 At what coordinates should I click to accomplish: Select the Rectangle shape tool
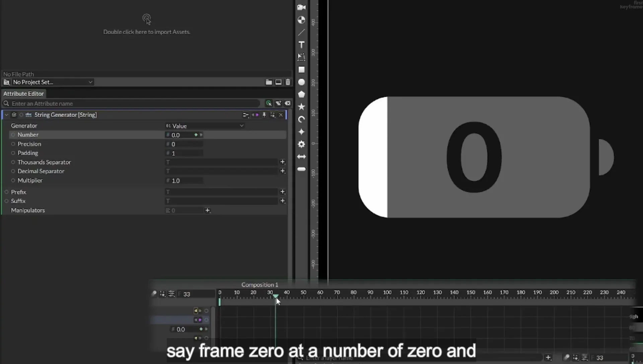point(301,70)
